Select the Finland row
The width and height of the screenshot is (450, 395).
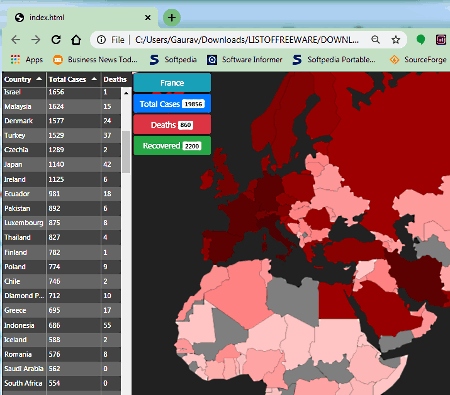point(62,252)
